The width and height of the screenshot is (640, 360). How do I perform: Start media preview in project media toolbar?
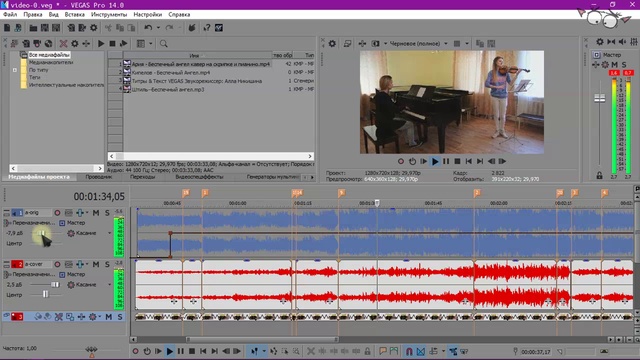pos(101,43)
